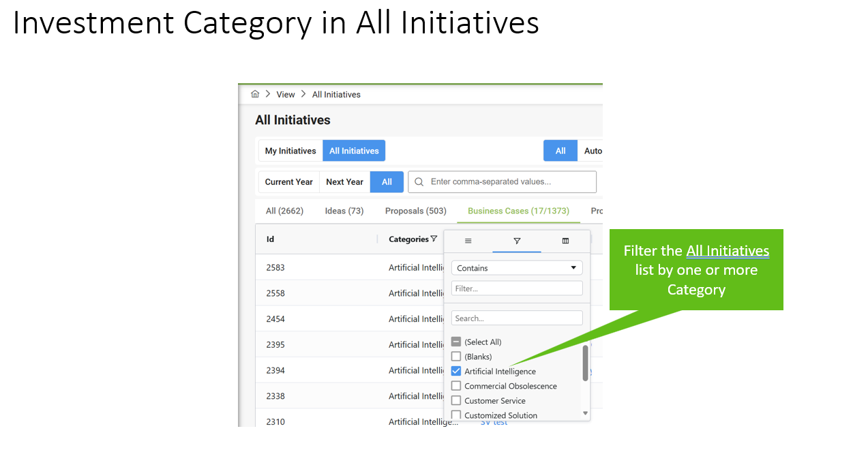Click the All button beside Auto
The width and height of the screenshot is (868, 463).
point(560,151)
